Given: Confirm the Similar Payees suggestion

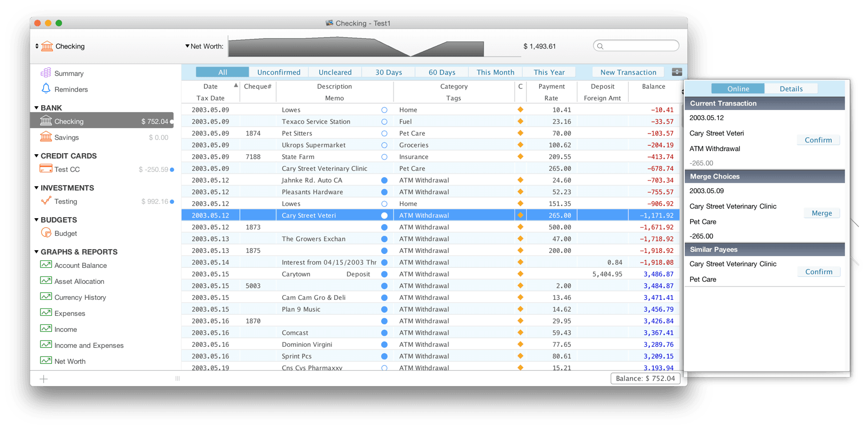Looking at the screenshot, I should (819, 272).
